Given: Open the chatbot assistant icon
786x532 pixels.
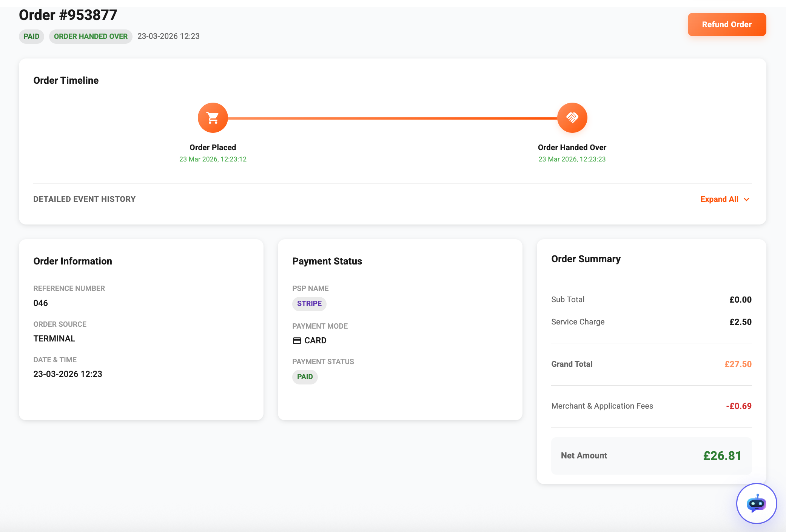Looking at the screenshot, I should [x=757, y=503].
